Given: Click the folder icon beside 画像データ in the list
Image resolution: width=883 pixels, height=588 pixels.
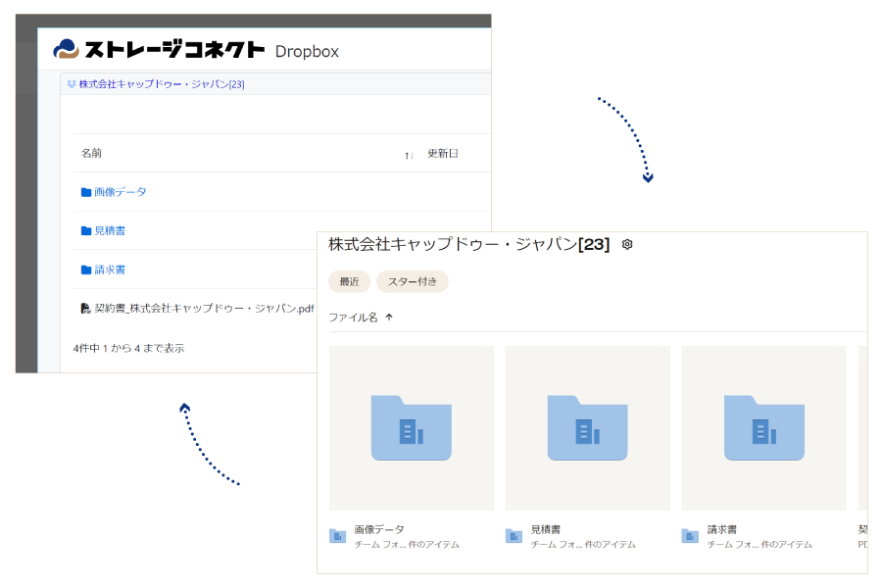Looking at the screenshot, I should [86, 192].
